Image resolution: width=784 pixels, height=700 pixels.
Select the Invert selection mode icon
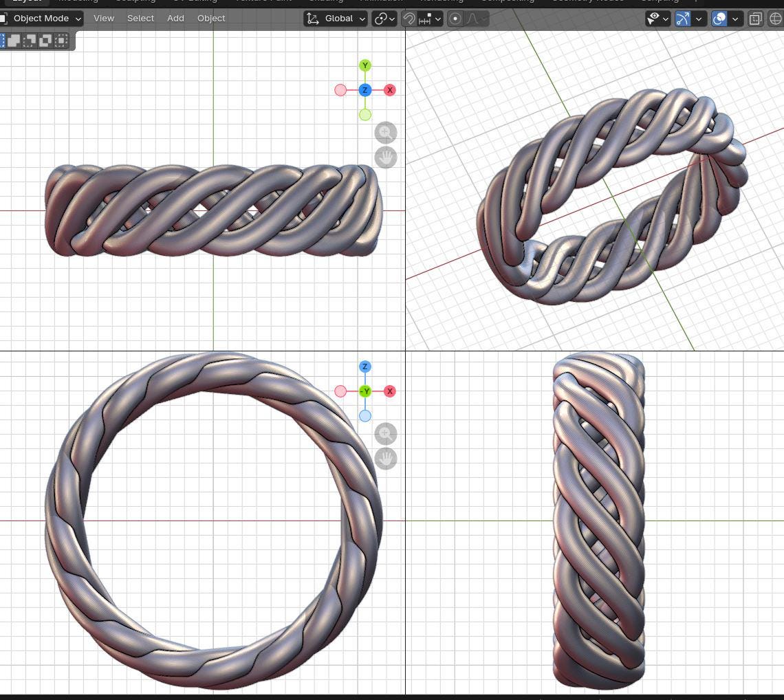pos(45,41)
